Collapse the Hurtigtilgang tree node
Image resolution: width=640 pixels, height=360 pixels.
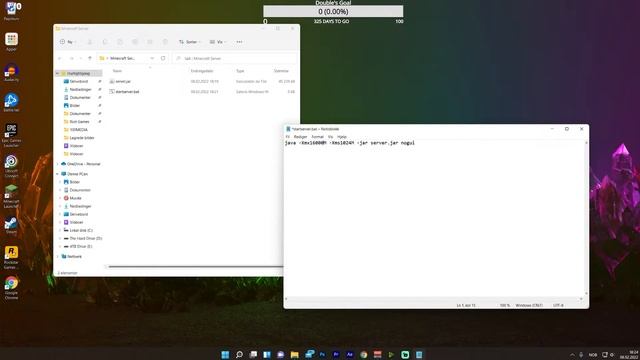click(x=57, y=73)
